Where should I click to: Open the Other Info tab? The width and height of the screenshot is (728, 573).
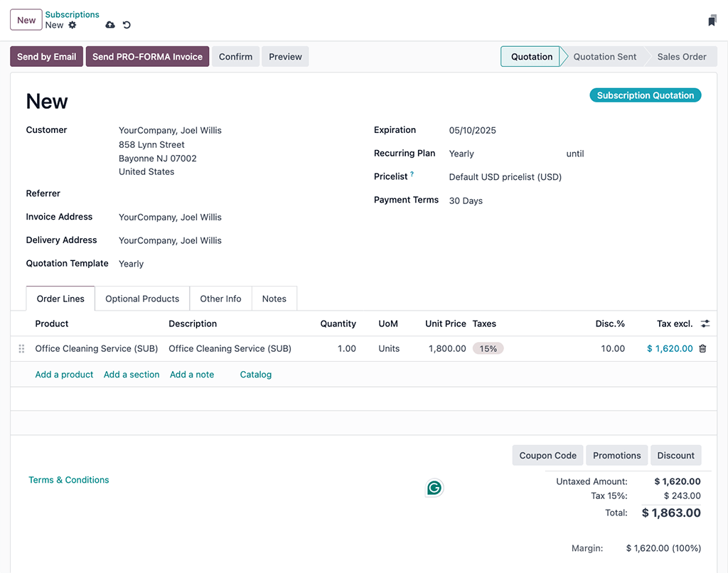[x=220, y=299]
